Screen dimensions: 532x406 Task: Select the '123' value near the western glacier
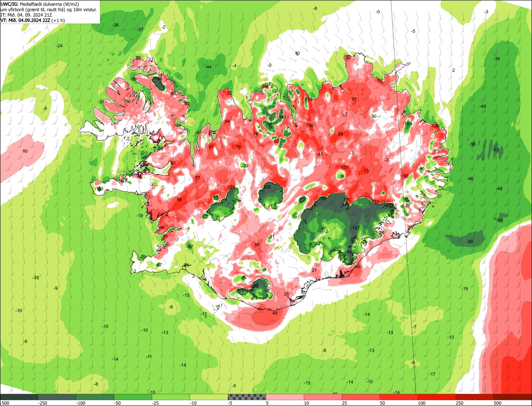tap(232, 187)
